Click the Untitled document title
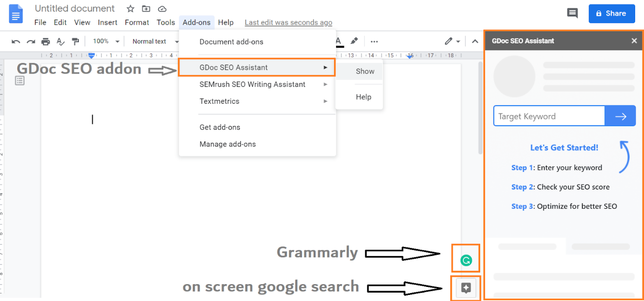644x301 pixels. coord(75,8)
